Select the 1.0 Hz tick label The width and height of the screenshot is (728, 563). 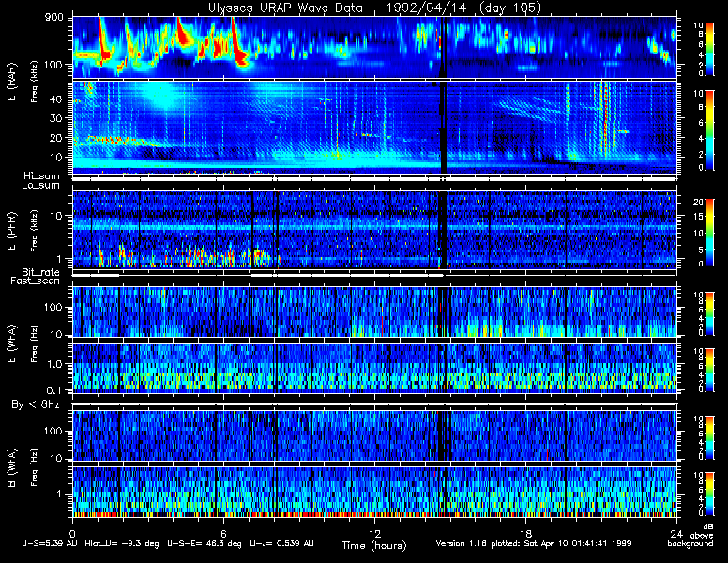pyautogui.click(x=54, y=365)
